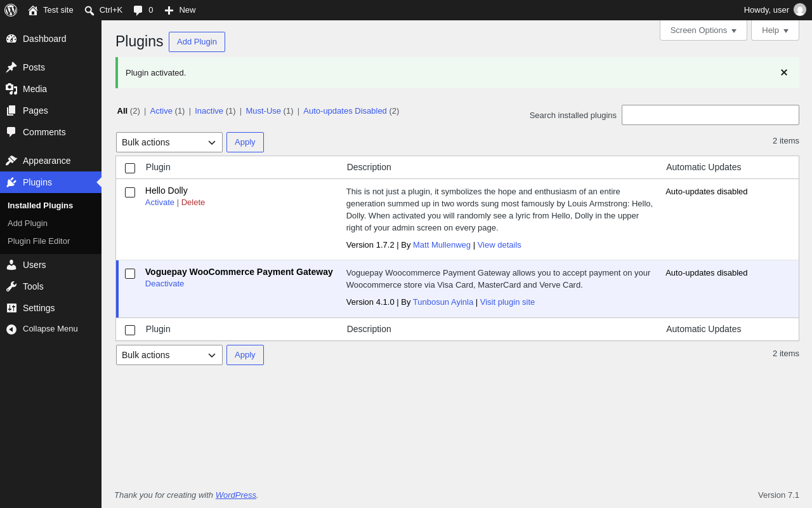812x508 pixels.
Task: Click the Collapse Menu arrow icon
Action: coord(11,329)
